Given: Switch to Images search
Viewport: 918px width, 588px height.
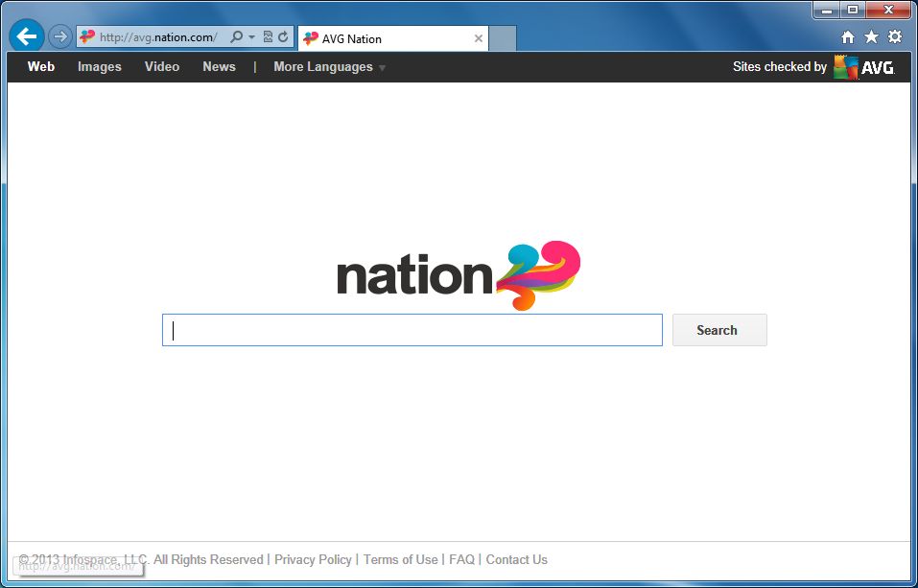Looking at the screenshot, I should (x=100, y=67).
